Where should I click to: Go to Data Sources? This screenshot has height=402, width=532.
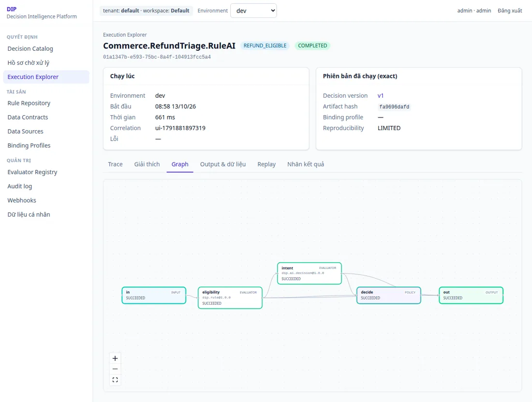46,131
